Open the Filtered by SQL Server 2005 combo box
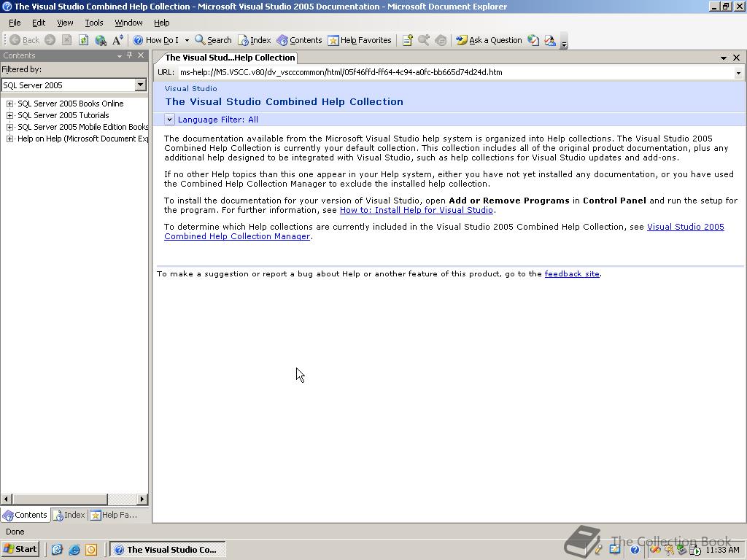 pyautogui.click(x=74, y=85)
